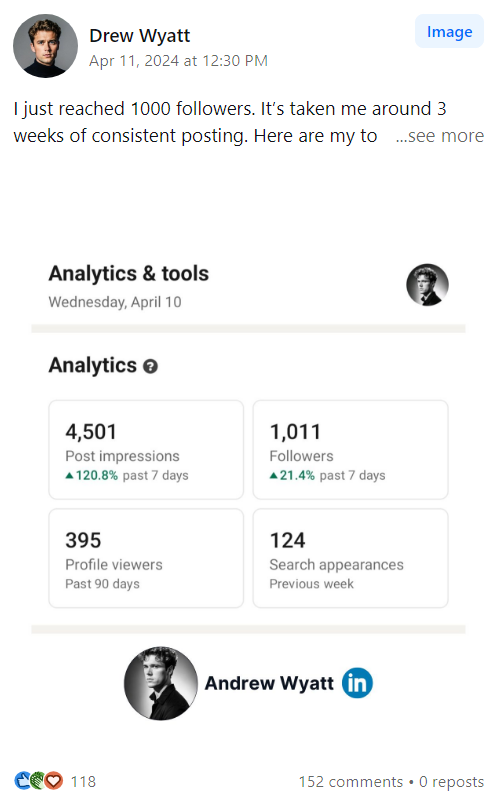Image resolution: width=496 pixels, height=796 pixels.
Task: Click the post timestamp Apr 11, 2024
Action: [178, 61]
